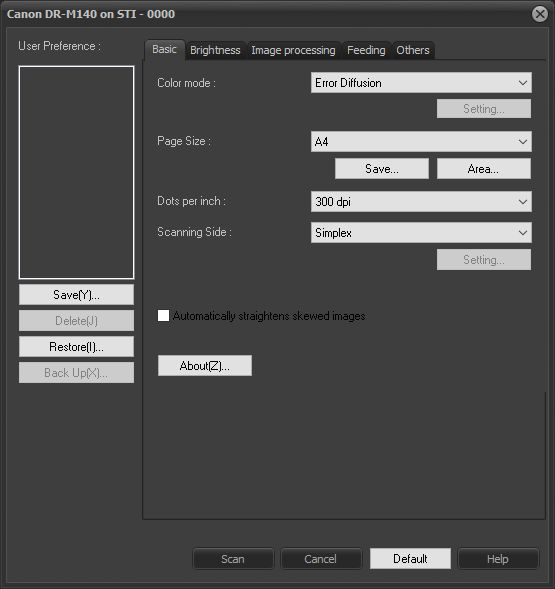Screen dimensions: 555x589
Task: Click the Delete(J) preference button
Action: pyautogui.click(x=76, y=320)
